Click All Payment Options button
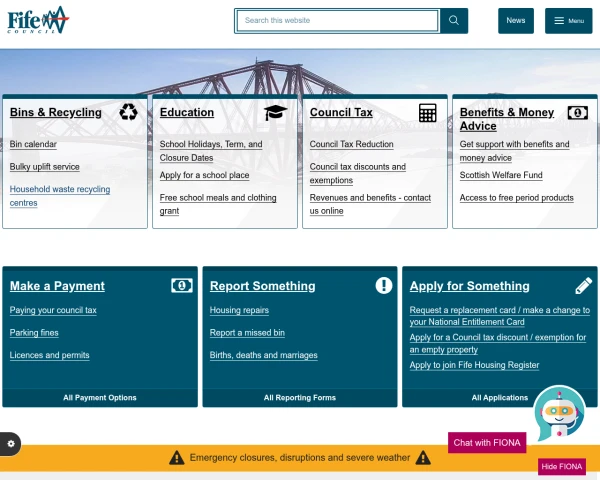 (x=100, y=398)
